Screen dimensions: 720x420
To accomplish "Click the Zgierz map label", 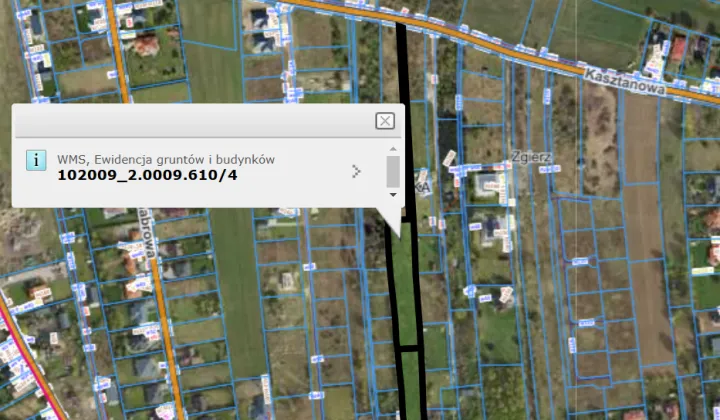I will click(x=531, y=157).
